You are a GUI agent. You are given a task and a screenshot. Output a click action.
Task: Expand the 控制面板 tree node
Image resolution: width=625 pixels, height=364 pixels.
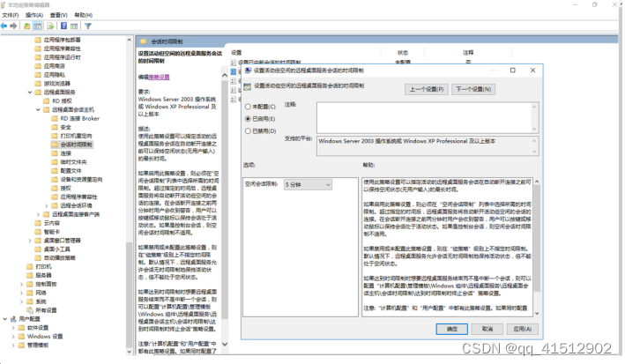click(x=21, y=285)
